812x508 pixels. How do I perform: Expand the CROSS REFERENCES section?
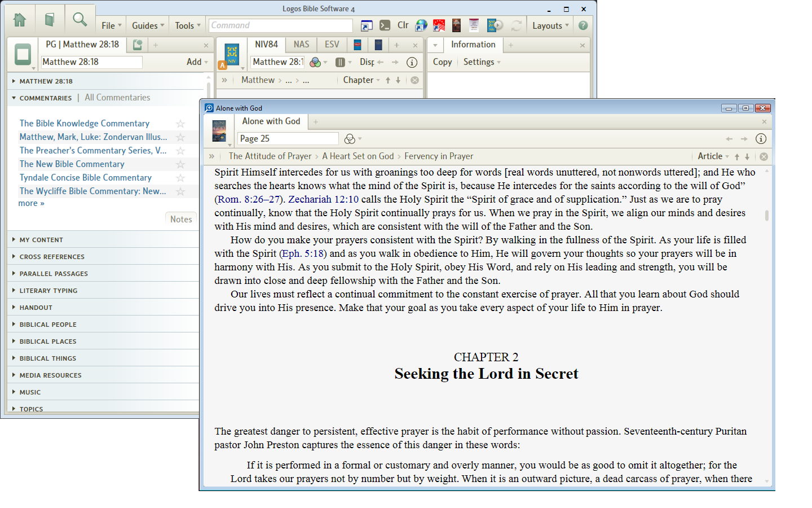48,257
